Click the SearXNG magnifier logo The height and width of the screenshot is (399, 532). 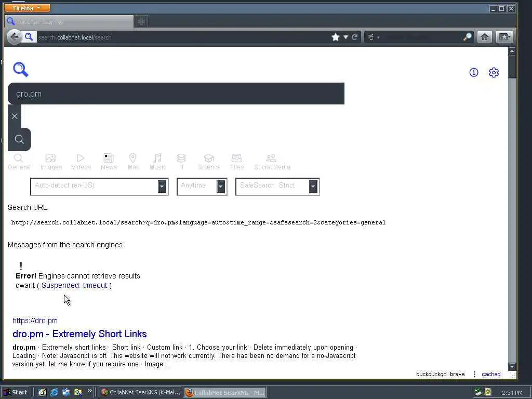[x=21, y=70]
